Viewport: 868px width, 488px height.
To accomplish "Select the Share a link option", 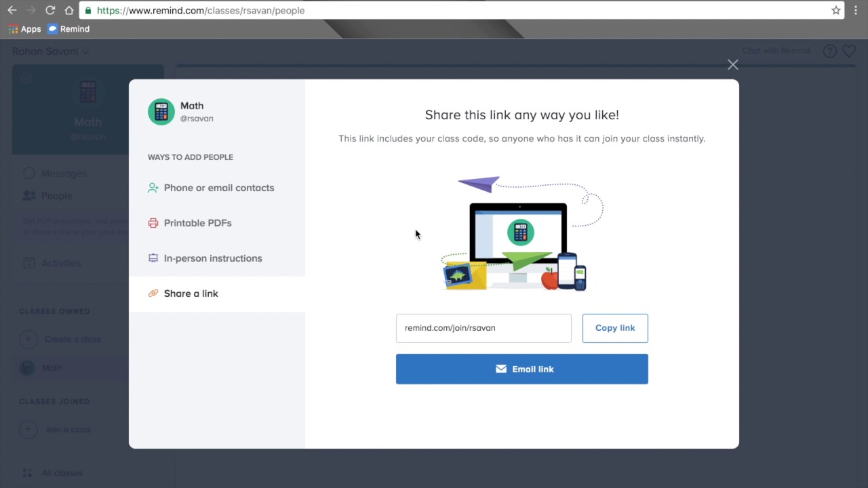I will [217, 293].
